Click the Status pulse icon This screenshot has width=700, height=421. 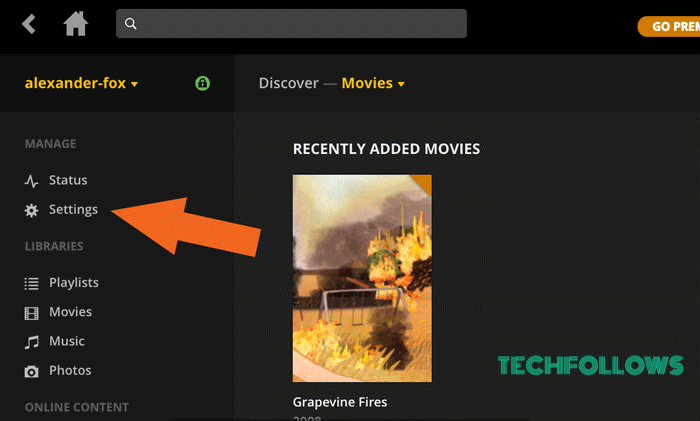pos(31,181)
